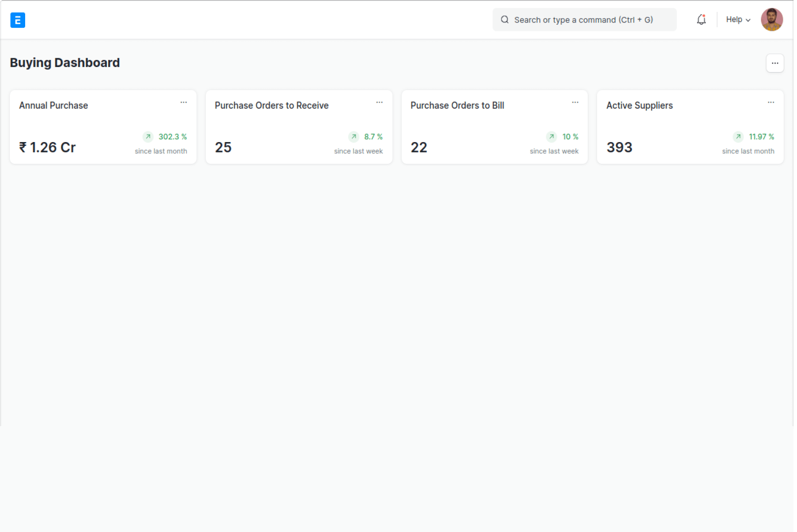Screen dimensions: 797x532
Task: Click the Buying Dashboard heading
Action: point(65,63)
